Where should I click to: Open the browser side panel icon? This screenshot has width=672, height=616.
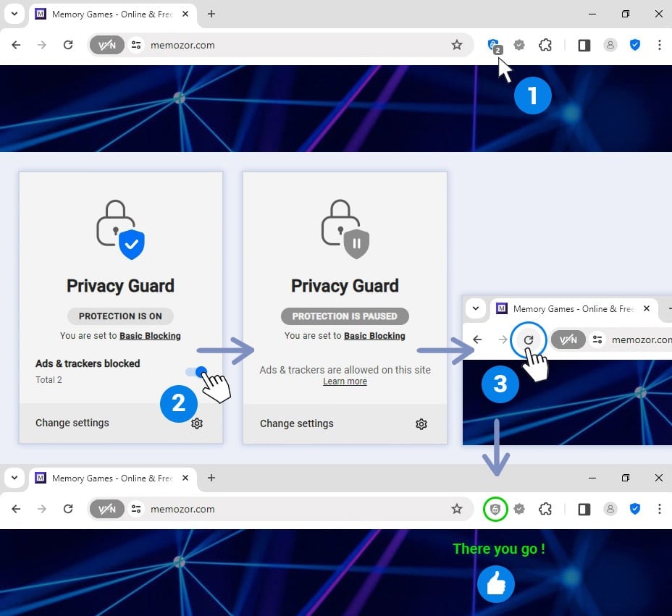pyautogui.click(x=584, y=45)
